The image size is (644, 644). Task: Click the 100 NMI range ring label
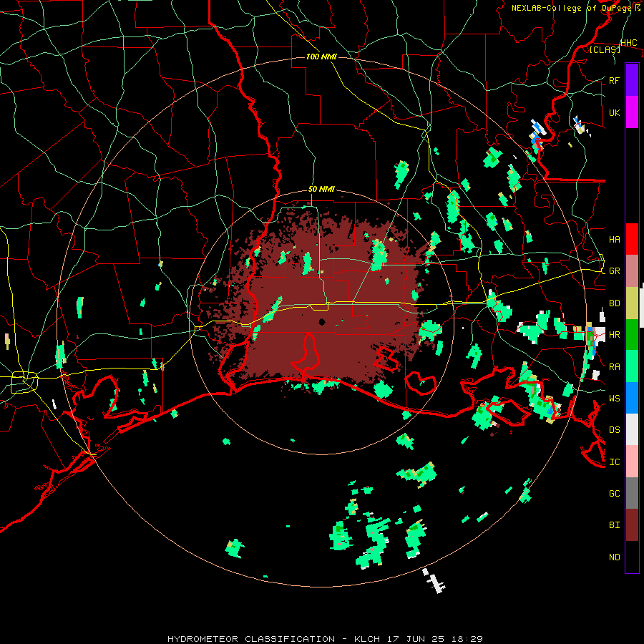point(321,57)
